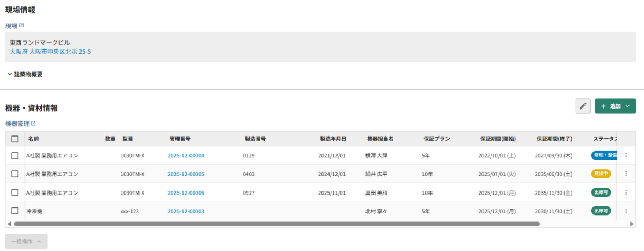Viewport: 644px width, 251px height.
Task: Open three-dot menu for row 2025-12-00004
Action: [626, 155]
